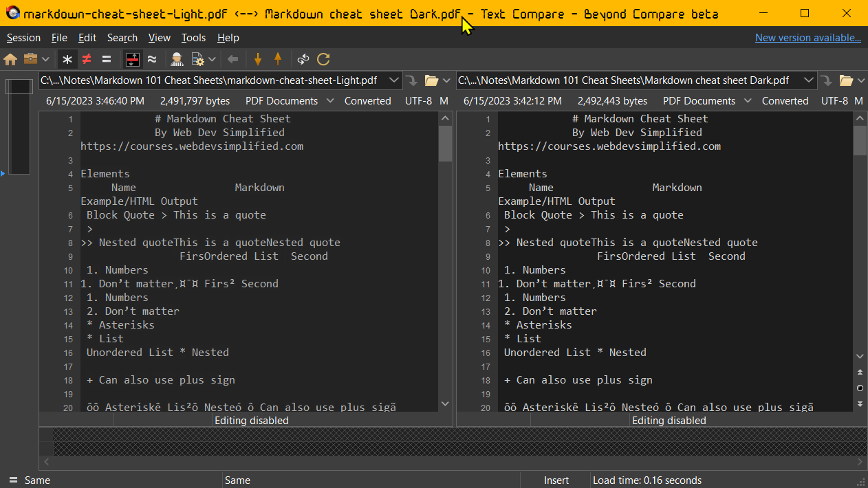Open the Search menu

click(122, 38)
